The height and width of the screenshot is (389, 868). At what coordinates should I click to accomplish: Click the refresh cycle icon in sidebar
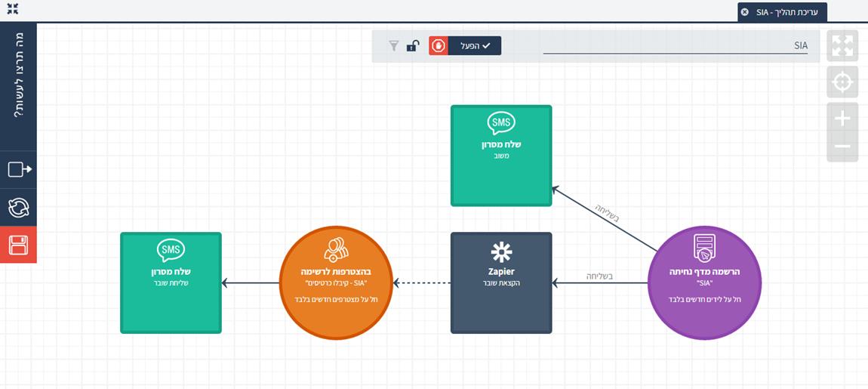coord(18,208)
